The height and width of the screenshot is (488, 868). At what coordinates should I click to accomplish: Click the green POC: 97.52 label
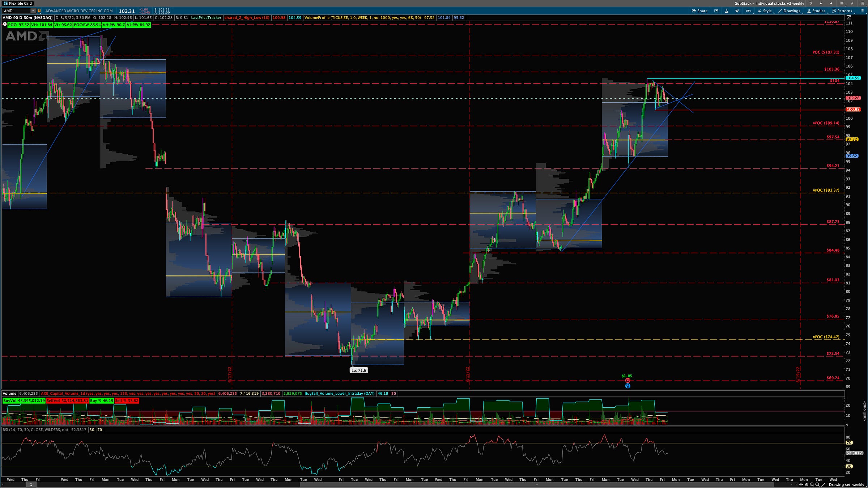point(18,25)
